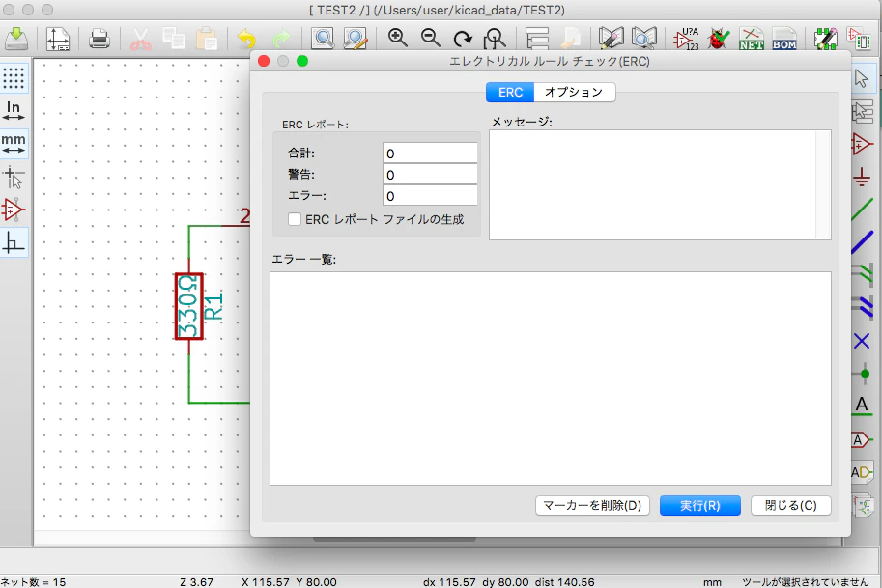Viewport: 882px width, 588px height.
Task: Run the check with 実行(R) button
Action: coord(699,505)
